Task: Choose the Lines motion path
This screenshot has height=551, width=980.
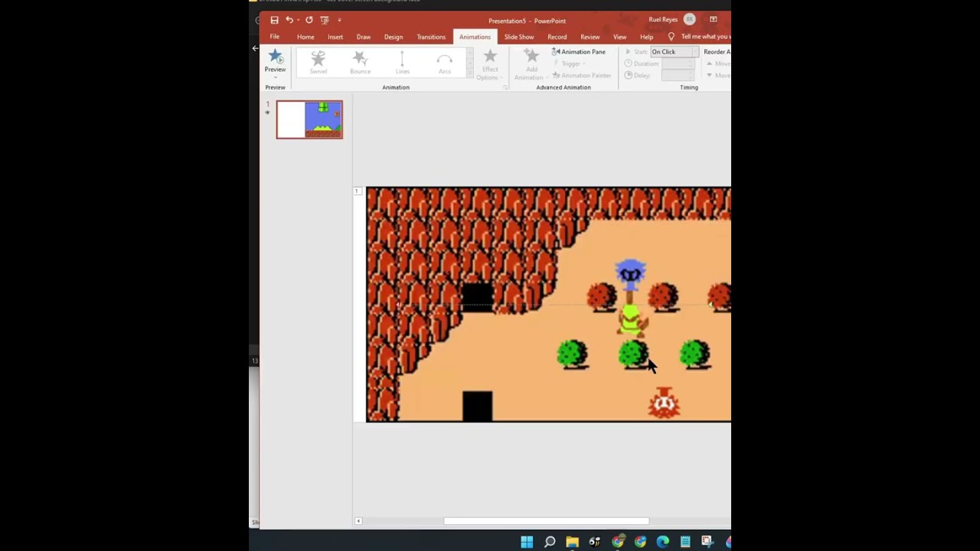Action: tap(403, 63)
